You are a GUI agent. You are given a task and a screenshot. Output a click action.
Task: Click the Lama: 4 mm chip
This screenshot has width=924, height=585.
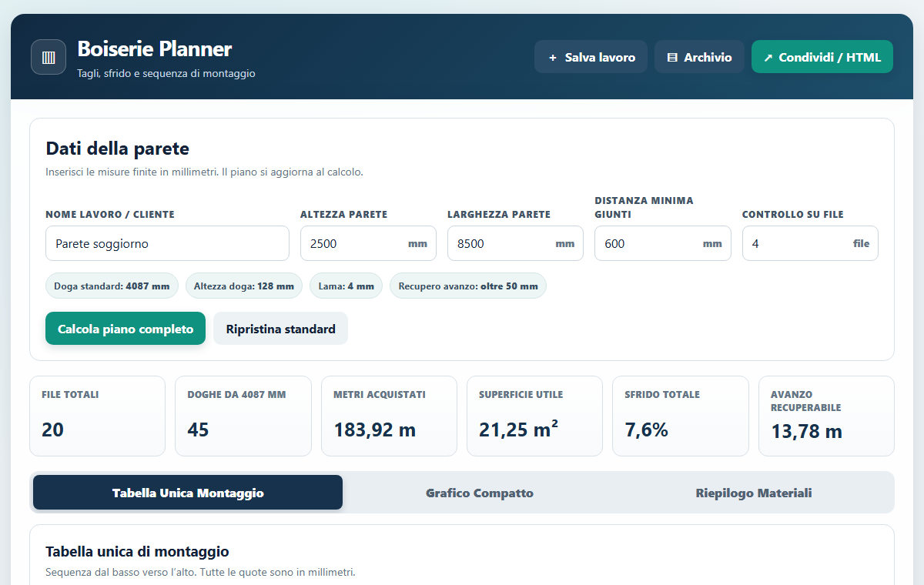point(346,286)
